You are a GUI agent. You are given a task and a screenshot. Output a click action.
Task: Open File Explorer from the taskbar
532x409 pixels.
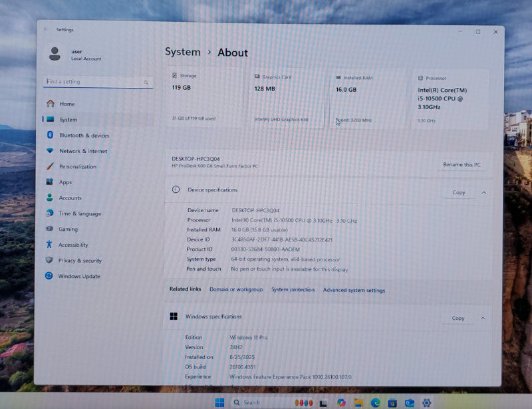pos(358,403)
